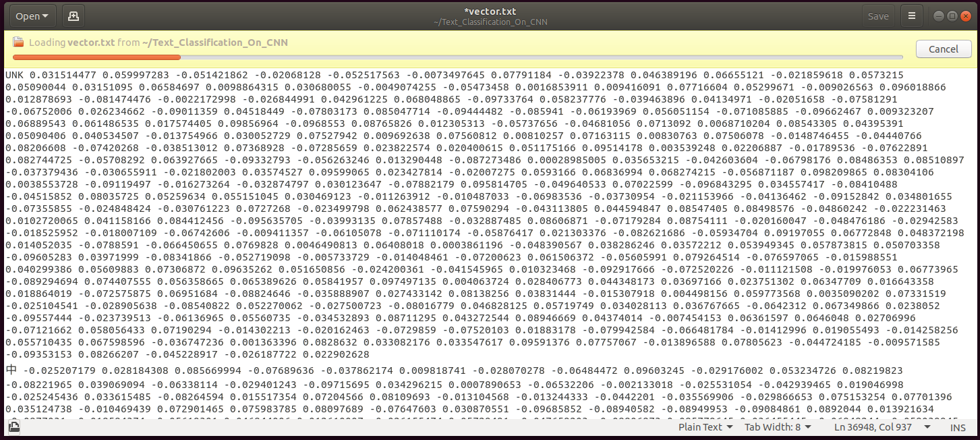The image size is (980, 440).
Task: Cancel loading of vector.txt
Action: tap(943, 49)
